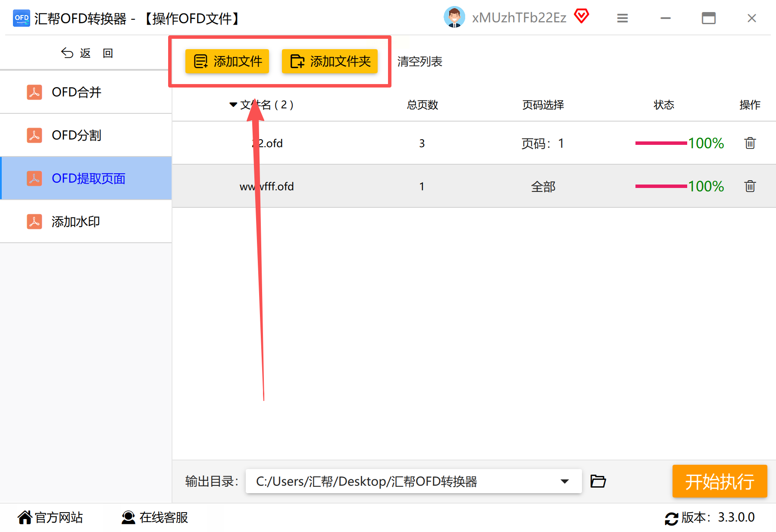Image resolution: width=776 pixels, height=532 pixels.
Task: Click the OFD合并 sidebar icon
Action: [34, 92]
